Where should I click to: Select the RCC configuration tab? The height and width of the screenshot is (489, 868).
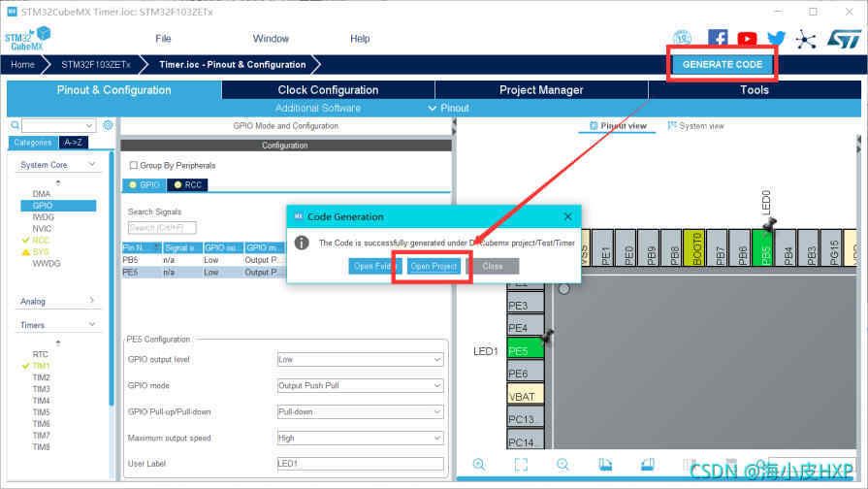[x=187, y=184]
